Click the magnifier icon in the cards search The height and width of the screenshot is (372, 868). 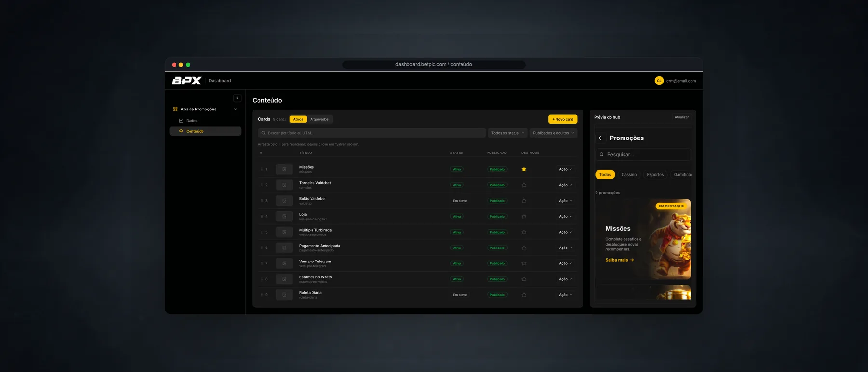(263, 133)
